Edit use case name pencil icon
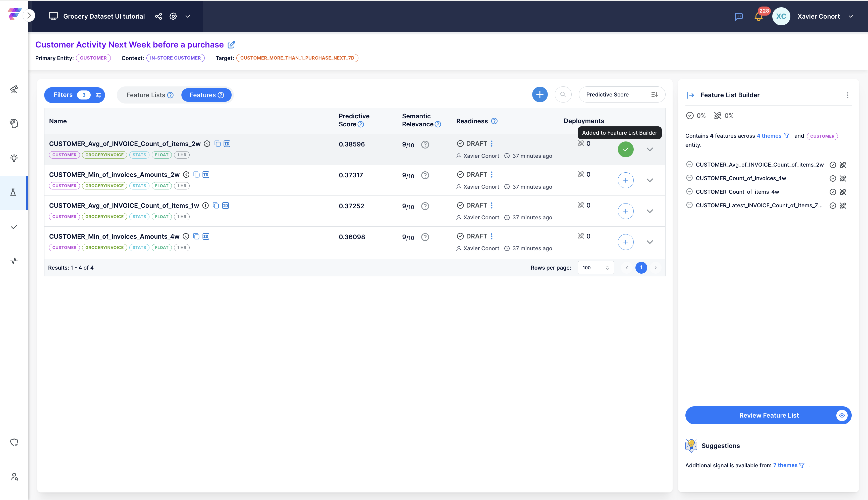This screenshot has width=868, height=500. pos(231,45)
